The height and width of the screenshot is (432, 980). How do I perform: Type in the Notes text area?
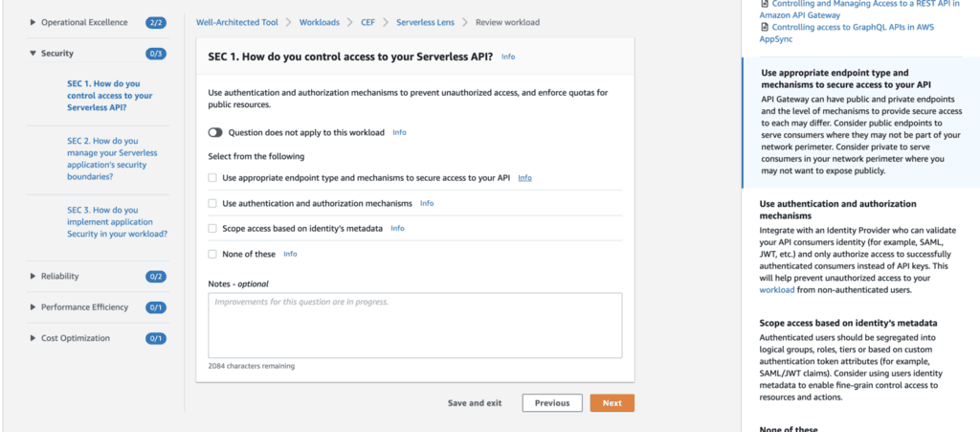tap(414, 324)
